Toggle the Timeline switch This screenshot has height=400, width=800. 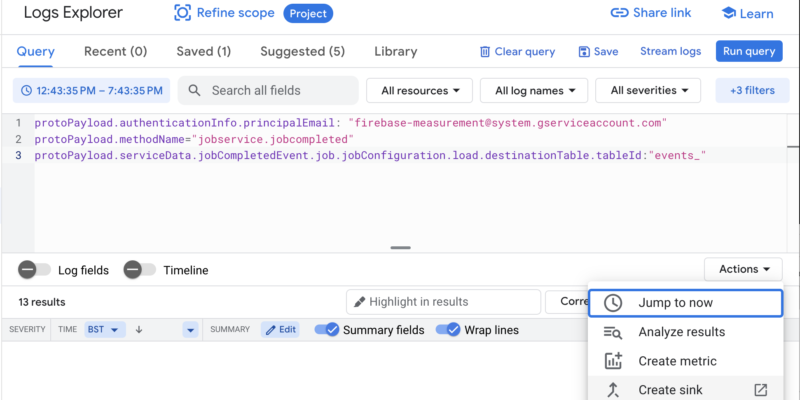coord(140,270)
